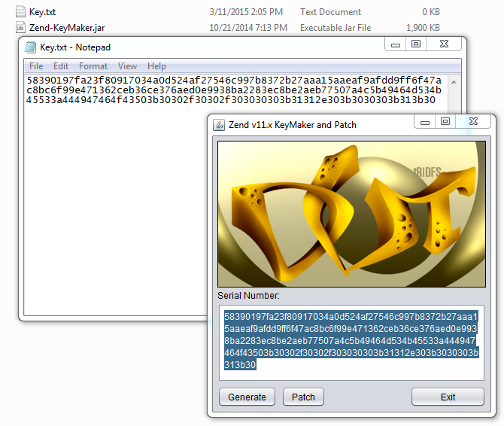Click the Exit button in KeyMaker
504x426 pixels.
coord(448,397)
